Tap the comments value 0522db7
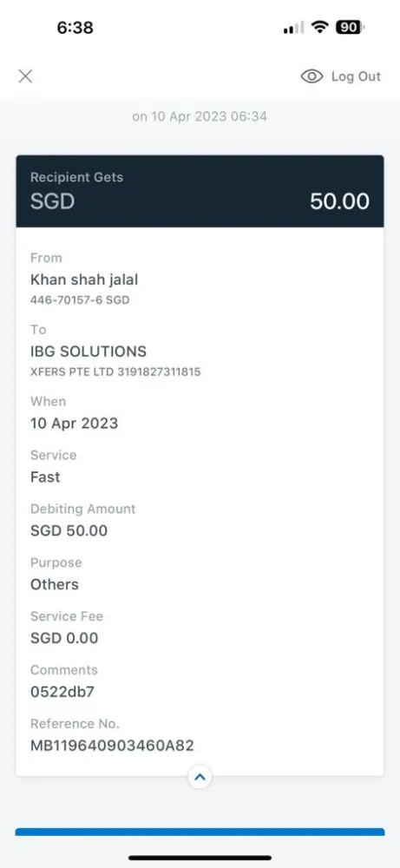Viewport: 400px width, 868px height. click(62, 692)
